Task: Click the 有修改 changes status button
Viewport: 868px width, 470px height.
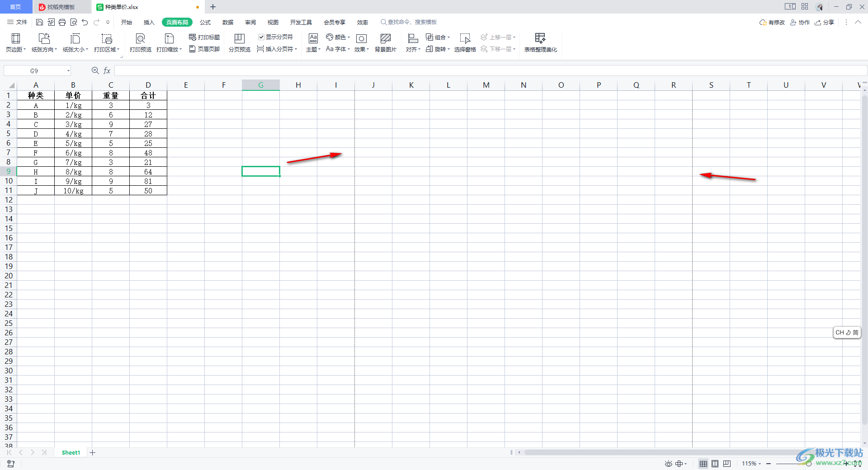Action: (x=772, y=22)
